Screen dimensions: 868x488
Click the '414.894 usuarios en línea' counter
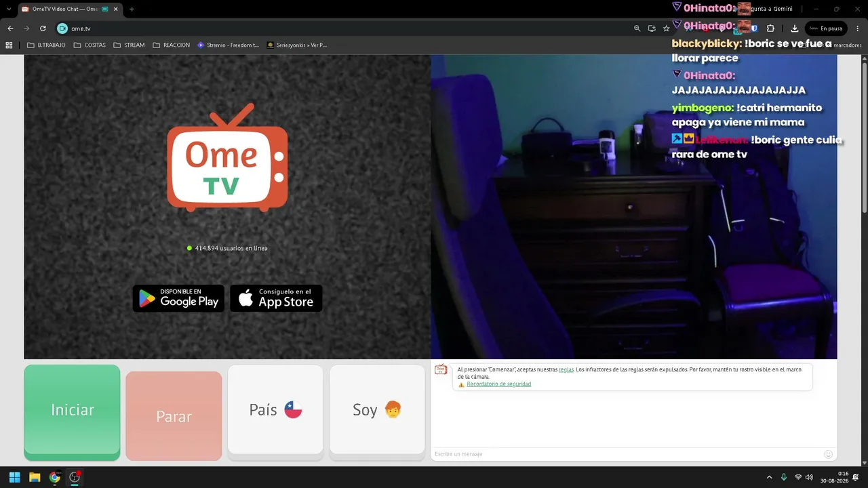point(227,248)
